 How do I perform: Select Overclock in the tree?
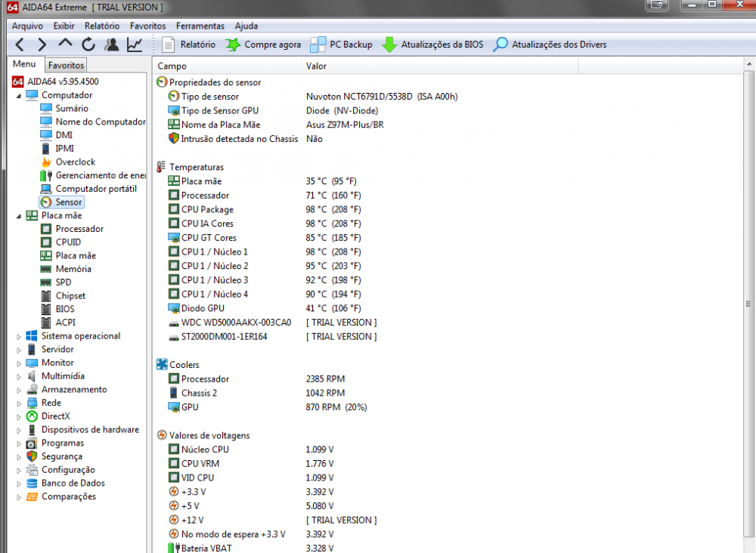click(75, 162)
